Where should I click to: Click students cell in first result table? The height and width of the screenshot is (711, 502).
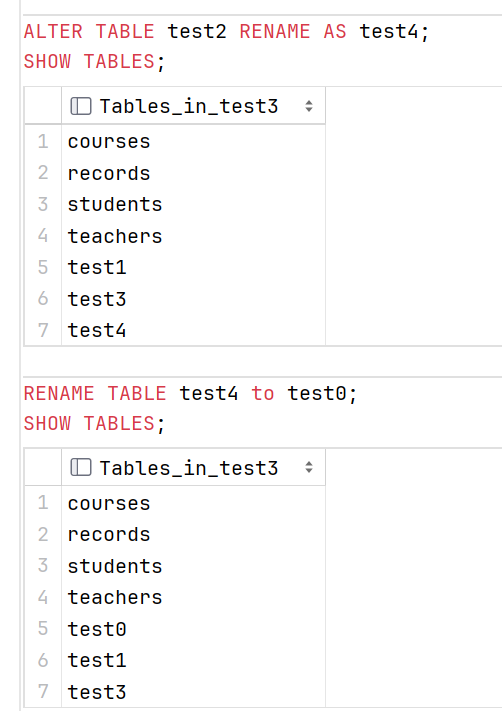(x=193, y=205)
